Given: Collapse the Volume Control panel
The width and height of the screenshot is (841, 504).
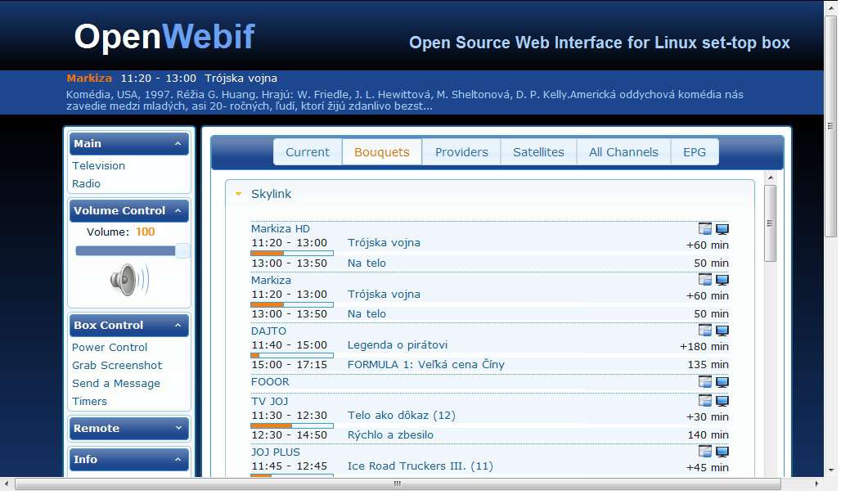Looking at the screenshot, I should [x=178, y=211].
